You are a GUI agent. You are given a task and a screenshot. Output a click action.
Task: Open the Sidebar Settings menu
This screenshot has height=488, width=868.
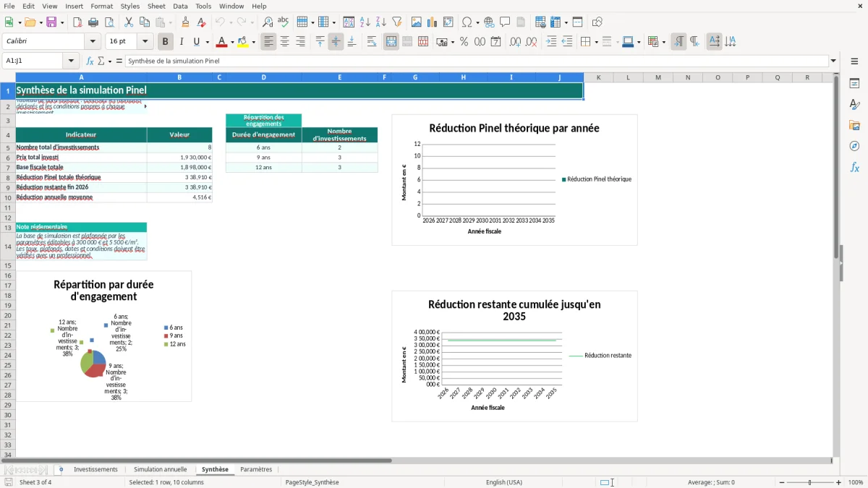pyautogui.click(x=854, y=61)
